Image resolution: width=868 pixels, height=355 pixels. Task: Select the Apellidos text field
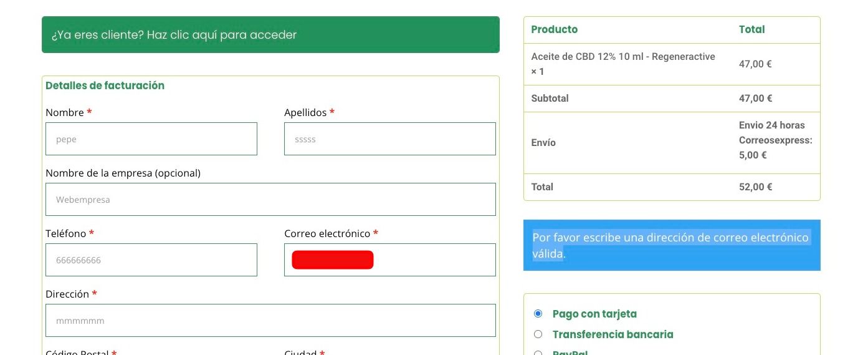click(x=390, y=139)
